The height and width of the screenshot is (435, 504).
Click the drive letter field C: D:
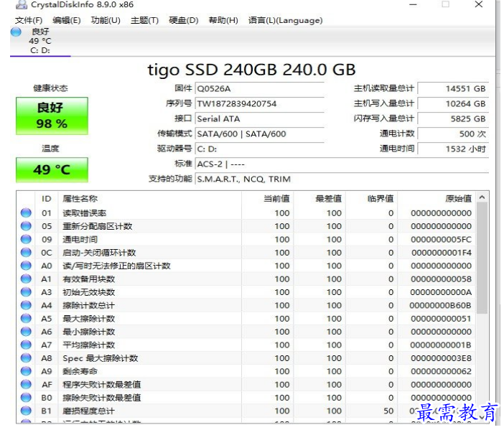pyautogui.click(x=259, y=149)
